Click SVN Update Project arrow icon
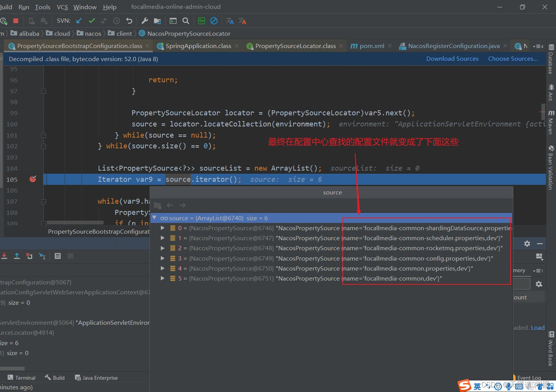Image resolution: width=556 pixels, height=392 pixels. (79, 21)
